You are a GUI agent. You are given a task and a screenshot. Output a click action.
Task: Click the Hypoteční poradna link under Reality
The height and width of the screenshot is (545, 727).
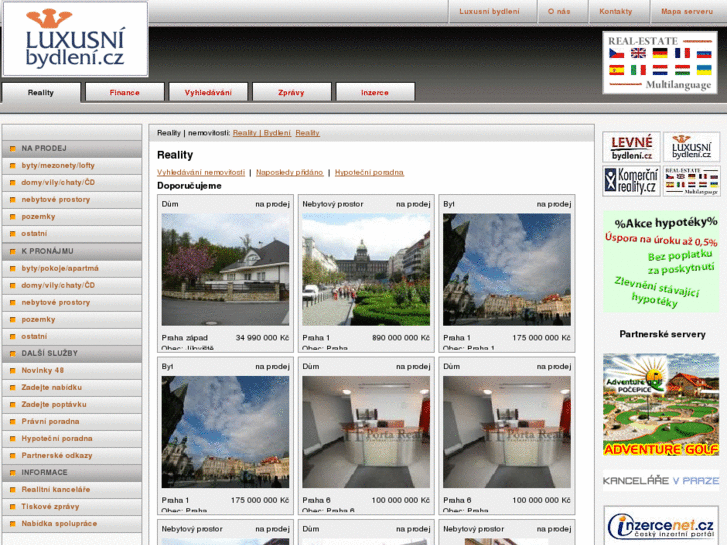click(x=369, y=172)
